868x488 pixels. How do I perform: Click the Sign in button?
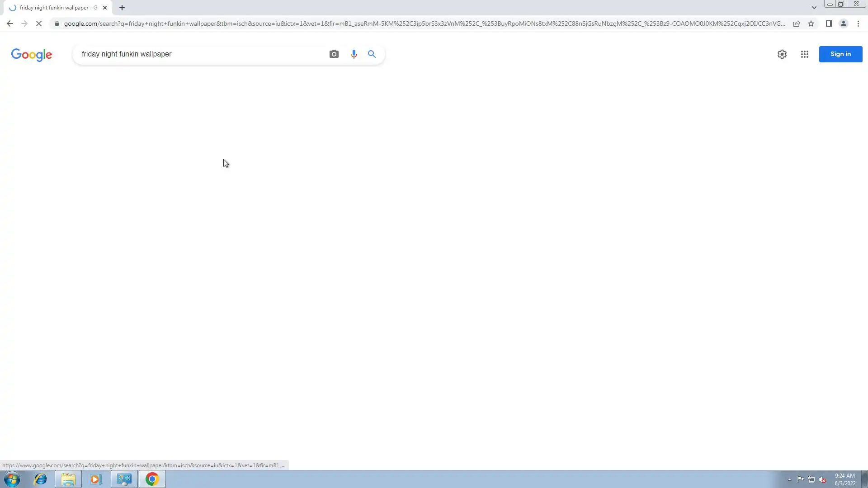coord(840,54)
